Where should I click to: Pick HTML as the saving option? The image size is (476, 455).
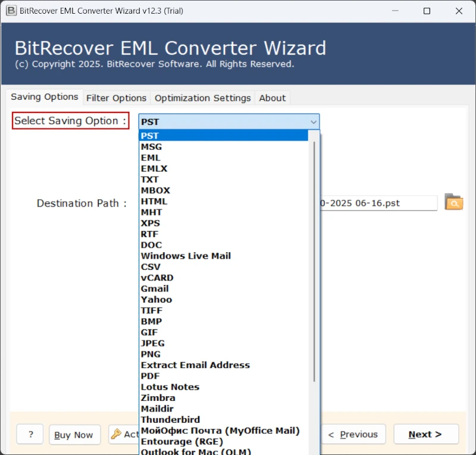pos(224,201)
